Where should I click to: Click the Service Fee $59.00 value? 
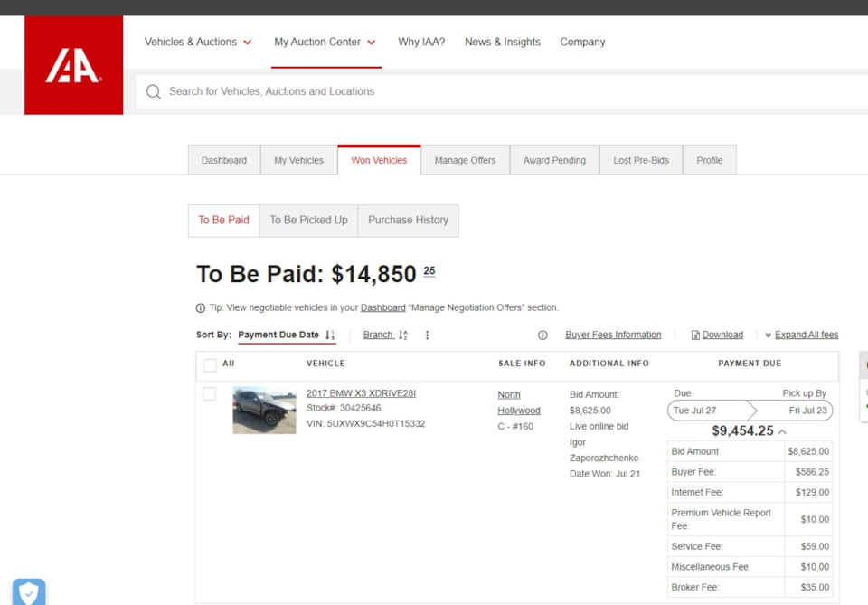click(x=815, y=547)
